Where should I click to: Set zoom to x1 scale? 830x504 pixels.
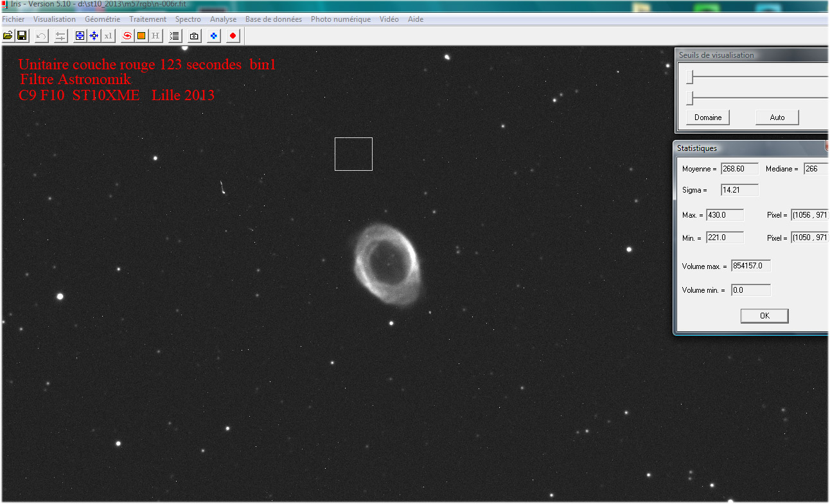point(108,35)
